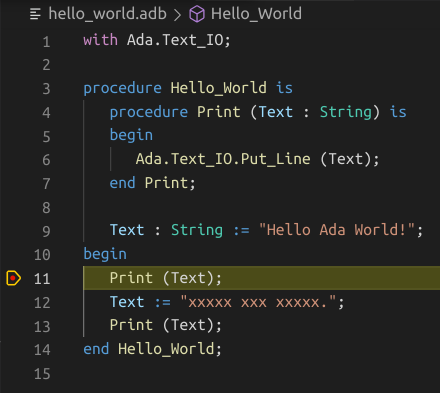Screen dimensions: 440x393
Task: Click 'end' keyword on line 14
Action: (x=96, y=349)
